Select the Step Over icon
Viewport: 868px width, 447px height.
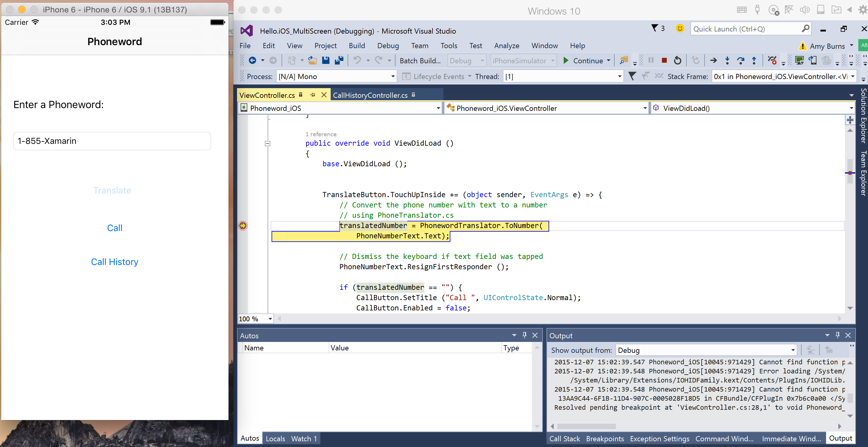click(741, 60)
